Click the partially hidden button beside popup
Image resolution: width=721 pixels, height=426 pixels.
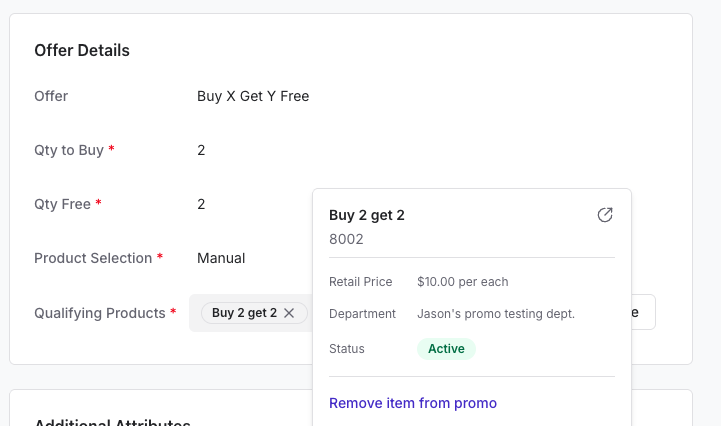(x=644, y=312)
